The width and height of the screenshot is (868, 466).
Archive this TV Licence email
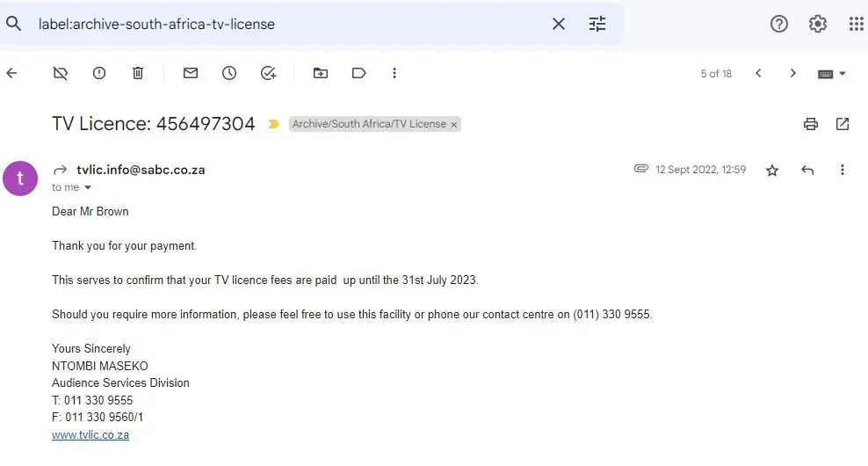tap(61, 73)
